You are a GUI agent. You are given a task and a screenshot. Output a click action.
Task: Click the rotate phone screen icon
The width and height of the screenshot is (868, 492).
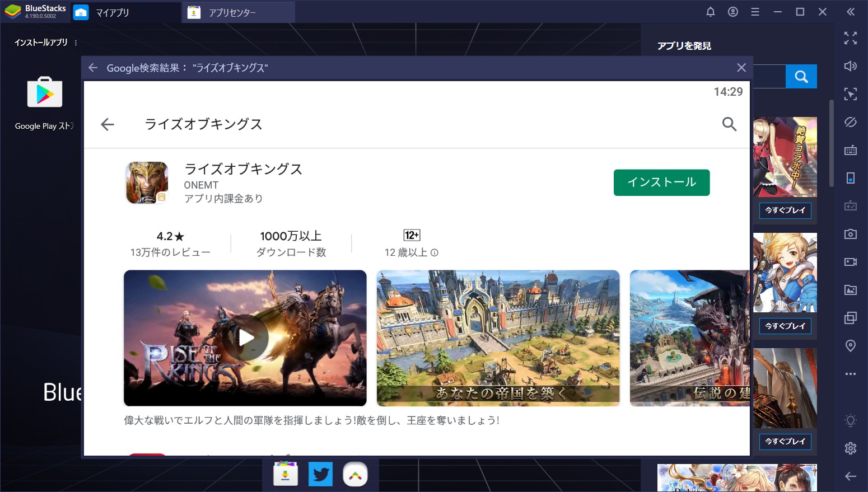coord(851,178)
